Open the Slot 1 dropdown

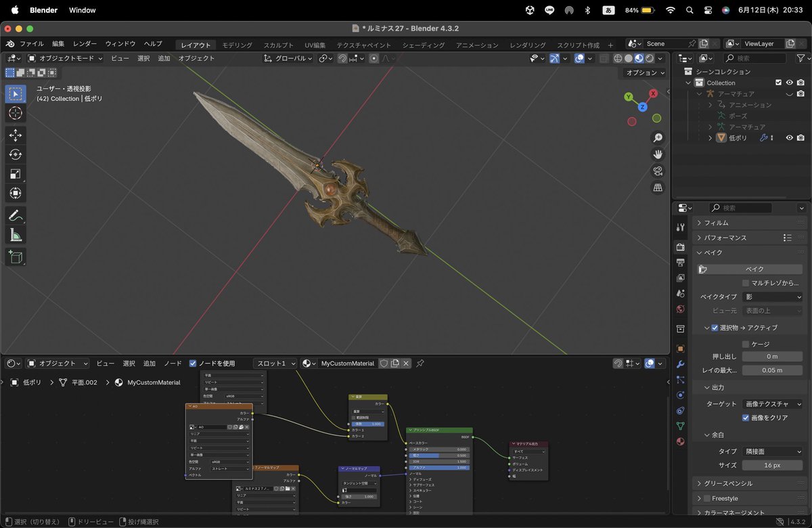point(275,364)
